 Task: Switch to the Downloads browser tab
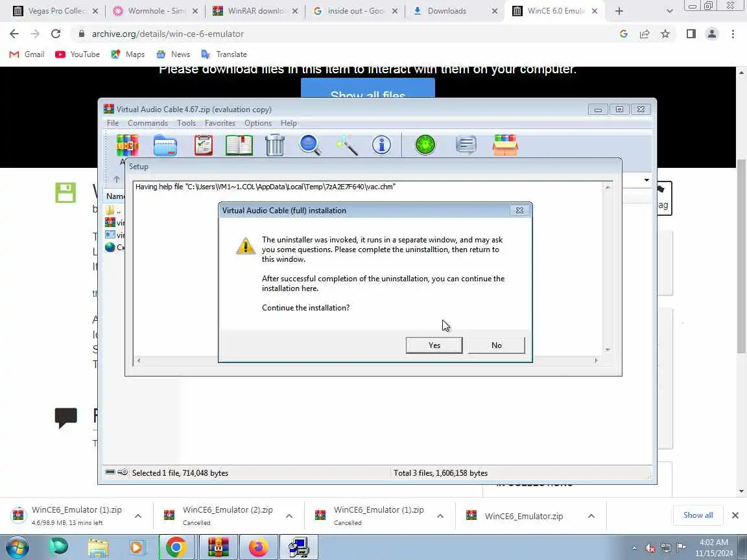pyautogui.click(x=455, y=11)
